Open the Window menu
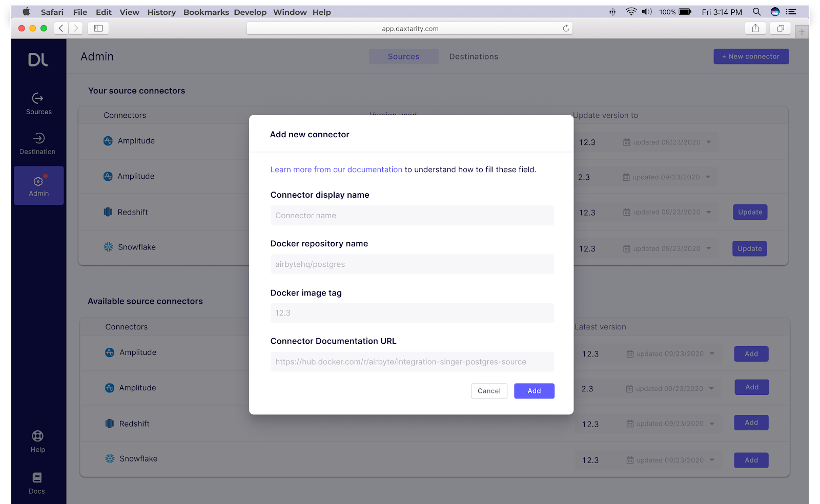 pos(290,12)
